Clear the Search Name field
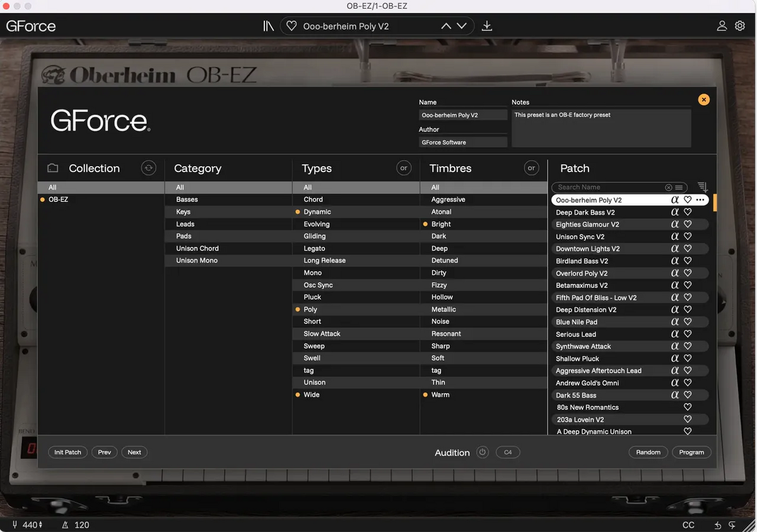The height and width of the screenshot is (532, 757). [x=669, y=187]
